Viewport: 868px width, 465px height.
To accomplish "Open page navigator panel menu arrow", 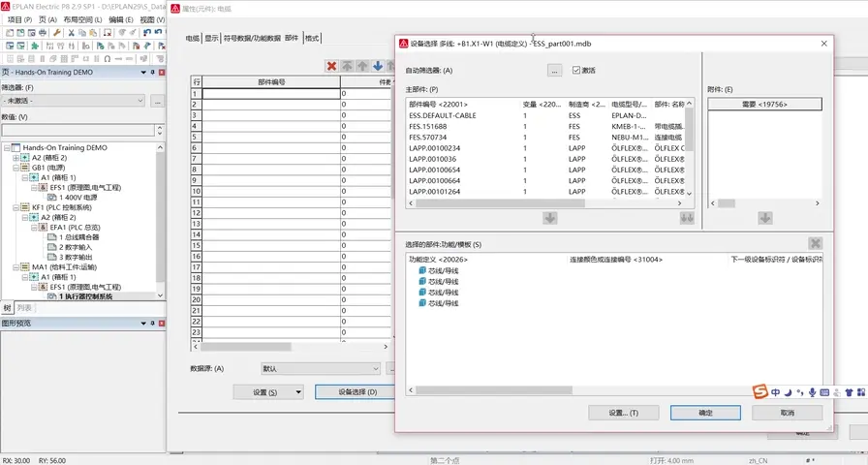I will point(143,73).
